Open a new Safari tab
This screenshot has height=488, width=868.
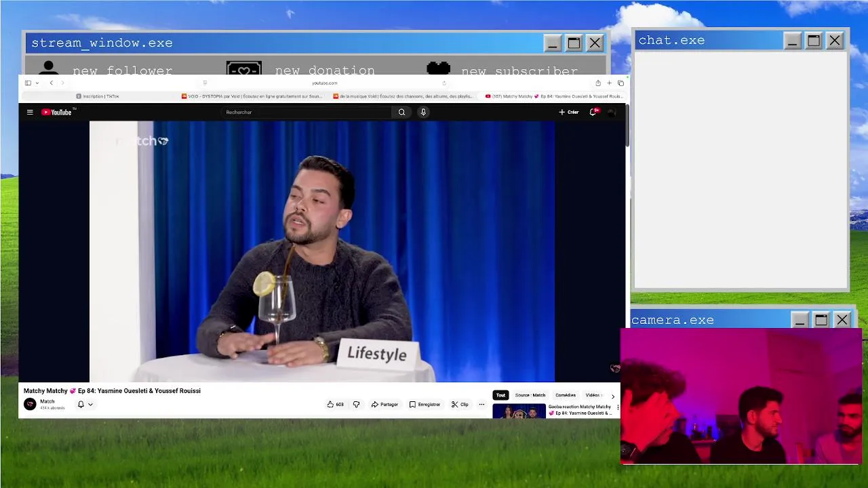coord(609,83)
